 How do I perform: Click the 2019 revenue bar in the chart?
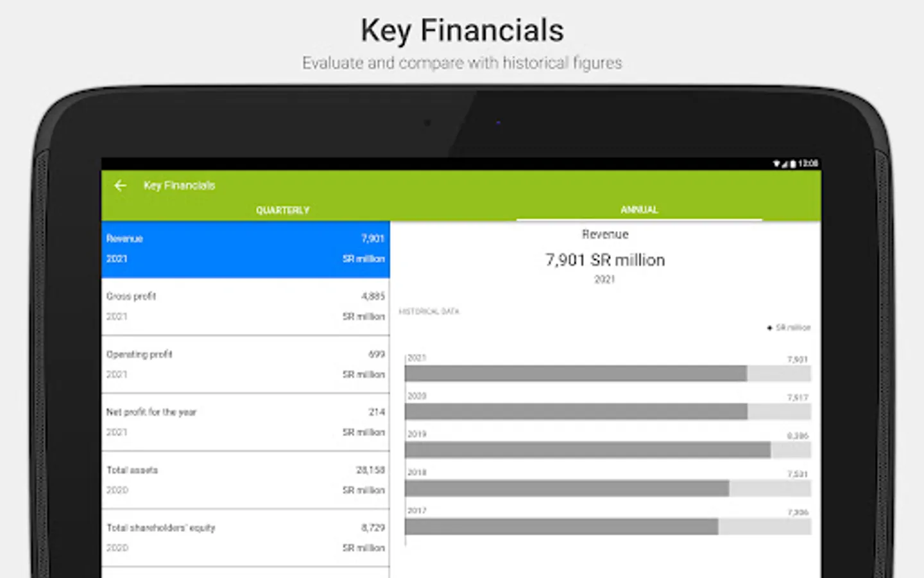[588, 450]
